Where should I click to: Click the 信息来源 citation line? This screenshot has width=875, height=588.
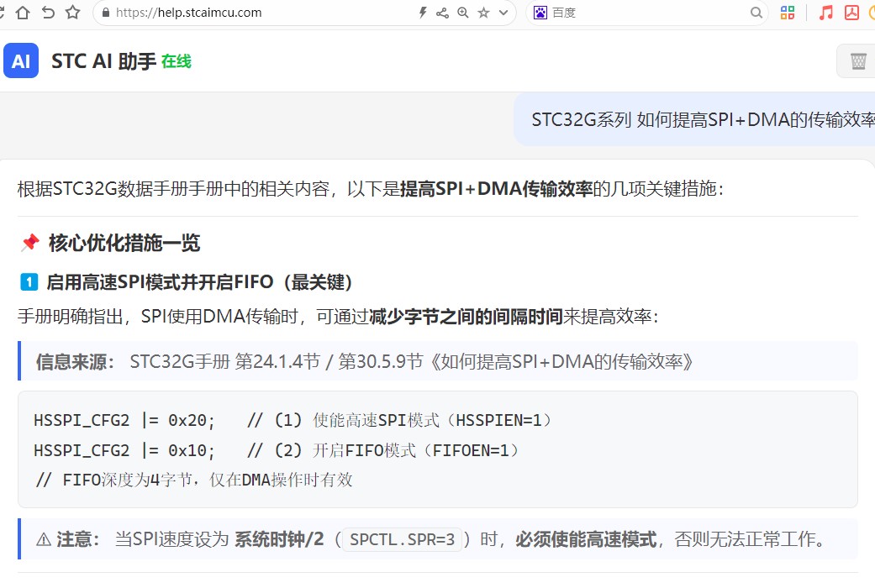(437, 361)
